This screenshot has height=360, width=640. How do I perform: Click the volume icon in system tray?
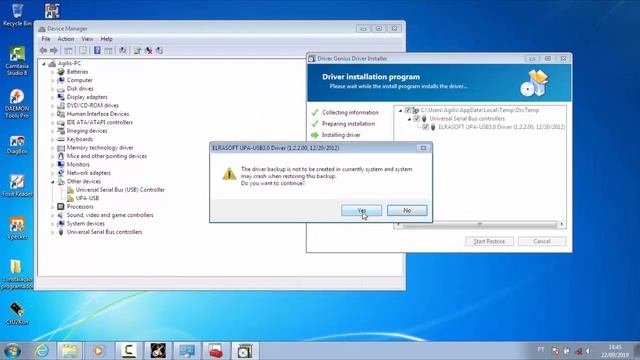tap(589, 351)
